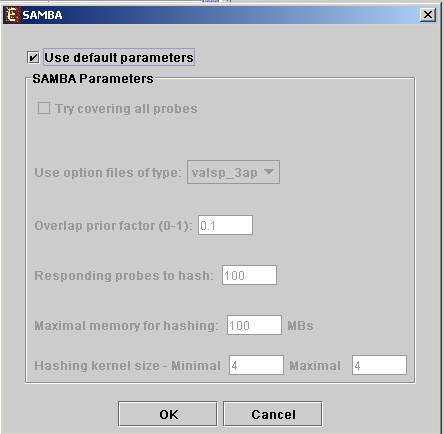
Task: Click the 'Use default parameters' label text
Action: [119, 58]
